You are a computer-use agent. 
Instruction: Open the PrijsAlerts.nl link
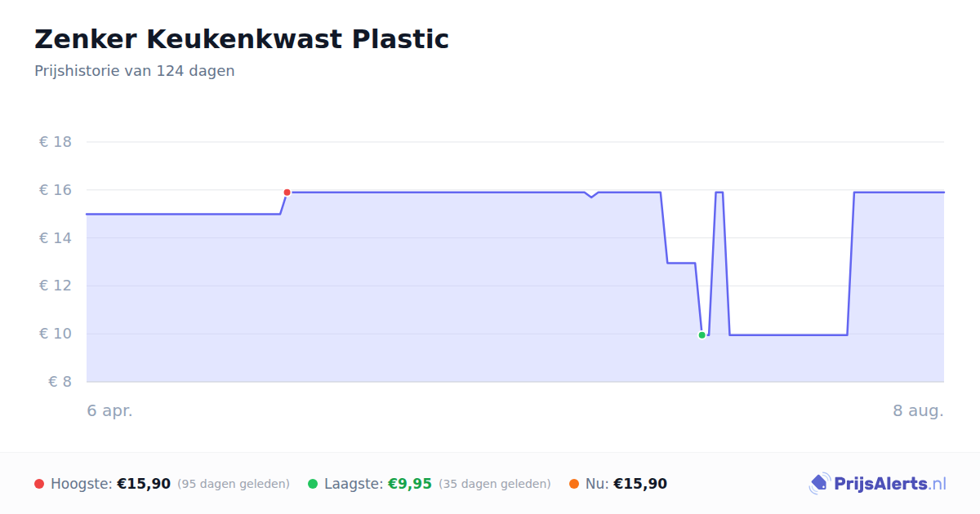coord(878,484)
